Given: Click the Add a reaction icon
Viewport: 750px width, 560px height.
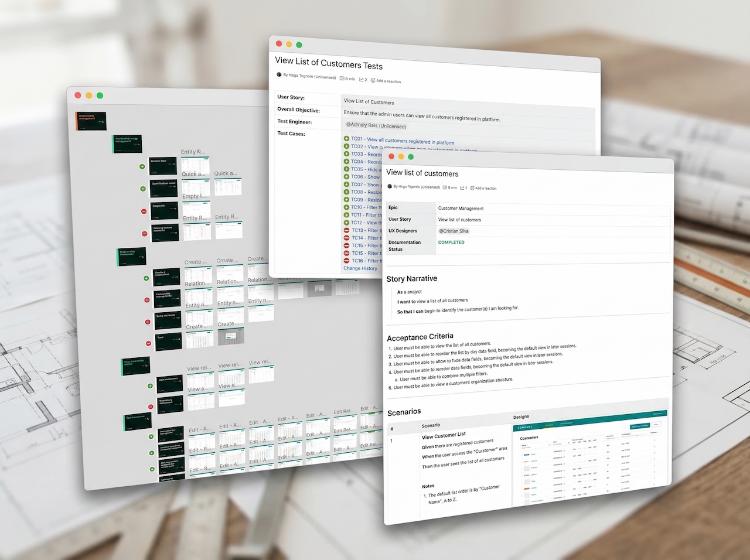Looking at the screenshot, I should click(x=473, y=188).
